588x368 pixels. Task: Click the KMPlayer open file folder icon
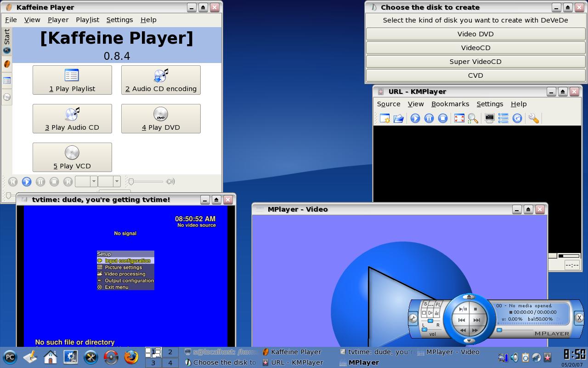398,118
